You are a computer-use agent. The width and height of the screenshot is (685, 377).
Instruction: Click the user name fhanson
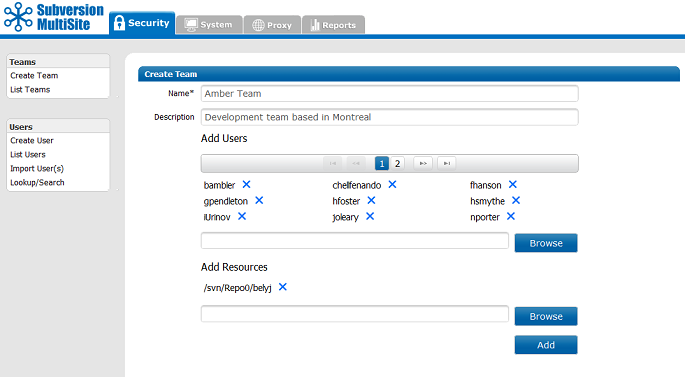click(485, 185)
